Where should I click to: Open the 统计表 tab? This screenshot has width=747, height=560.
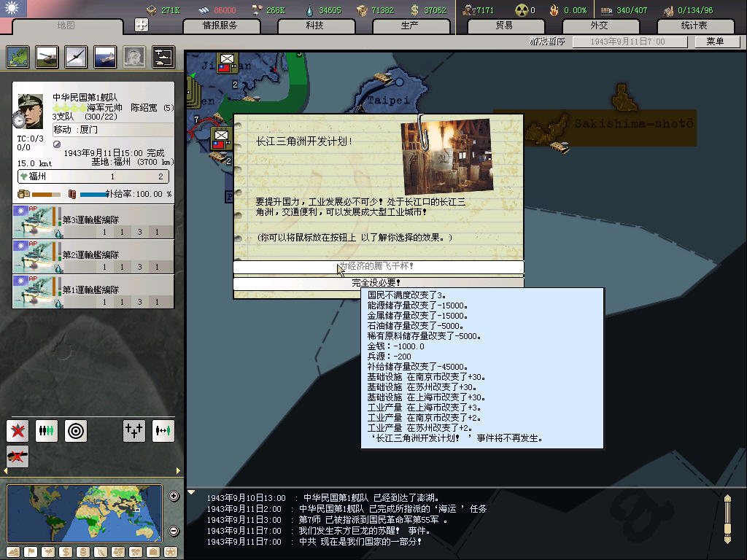pos(694,26)
